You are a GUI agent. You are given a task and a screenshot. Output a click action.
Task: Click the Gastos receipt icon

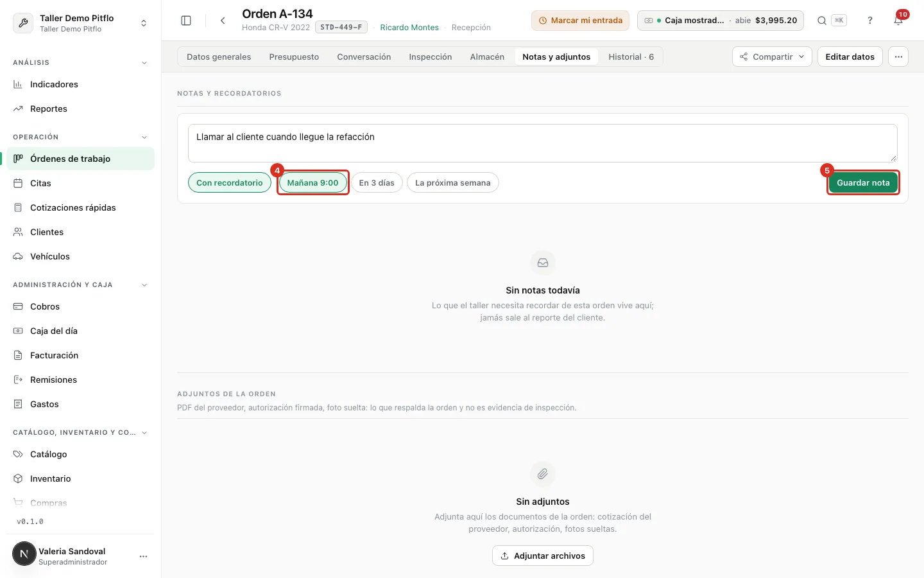click(x=18, y=404)
